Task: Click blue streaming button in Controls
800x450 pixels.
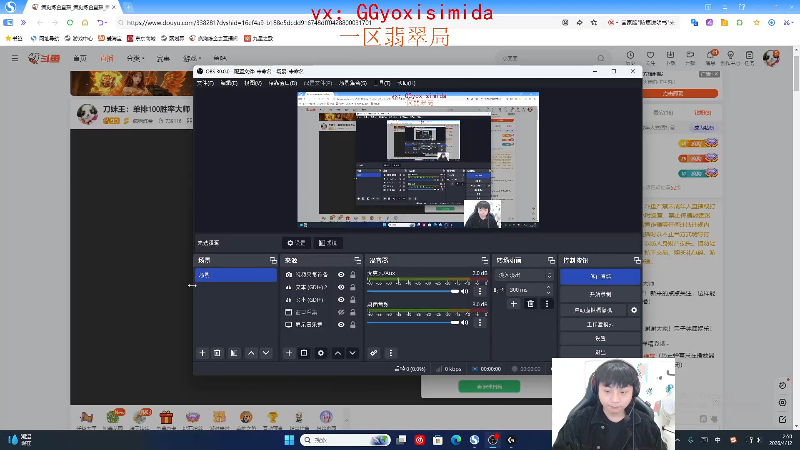Action: point(600,276)
